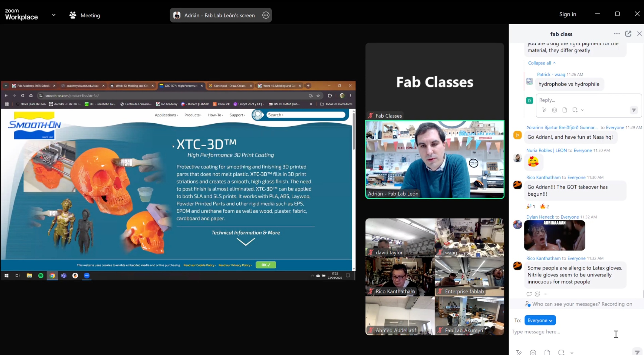Open Chrome extensions menu
Viewport: 644px width, 355px height.
pos(330,95)
